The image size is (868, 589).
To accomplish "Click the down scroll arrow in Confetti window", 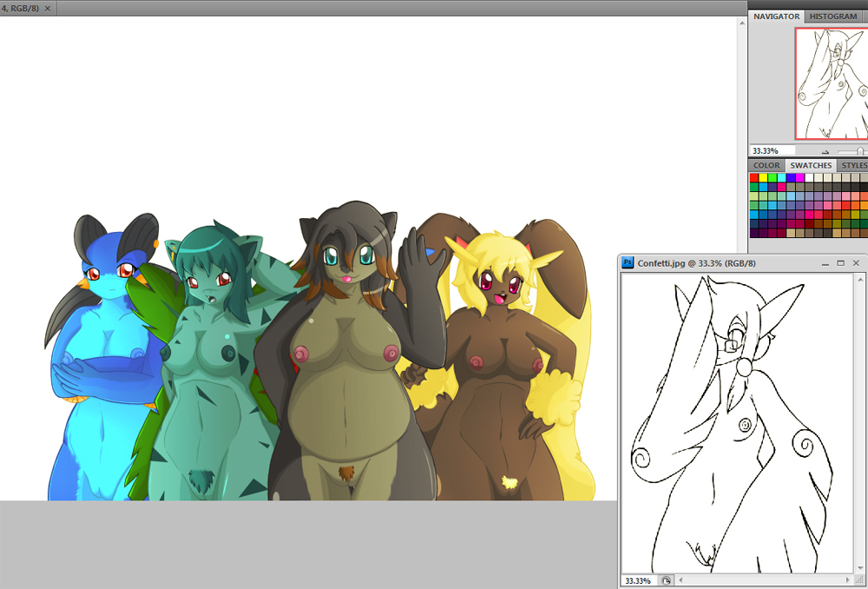I will tap(860, 569).
